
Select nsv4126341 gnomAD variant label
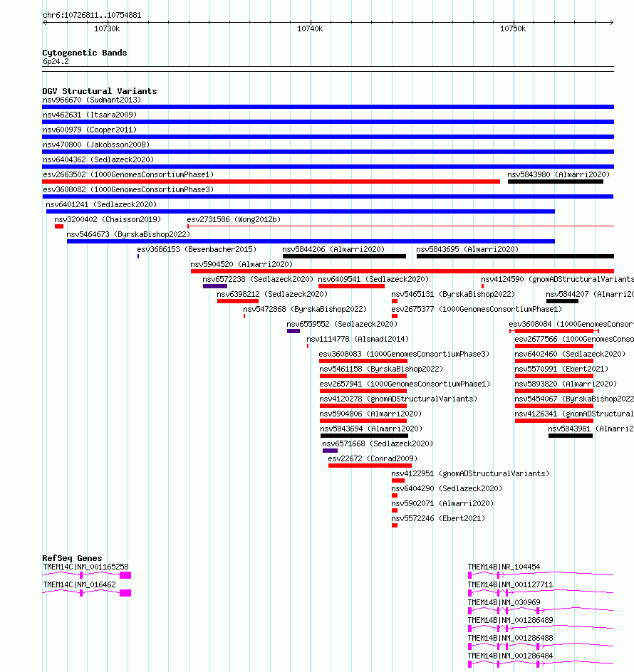tap(574, 414)
